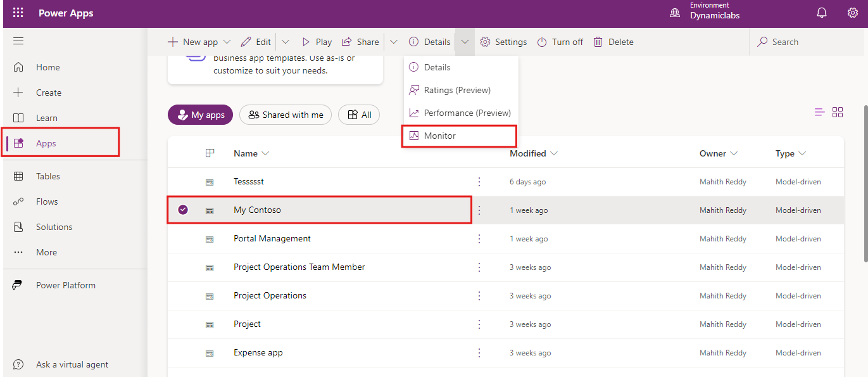Open more options for Tessssst app
868x377 pixels.
[479, 182]
